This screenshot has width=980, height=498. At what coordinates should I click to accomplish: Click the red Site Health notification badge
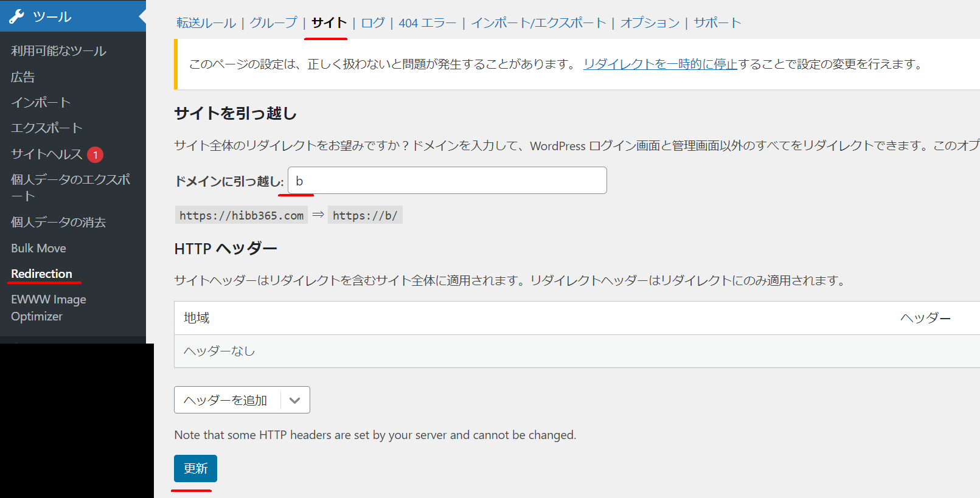[x=95, y=155]
